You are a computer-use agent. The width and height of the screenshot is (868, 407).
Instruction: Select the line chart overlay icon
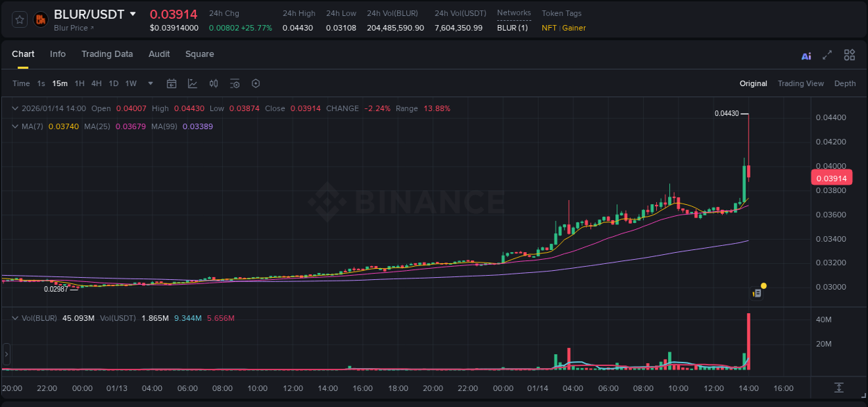pyautogui.click(x=192, y=83)
